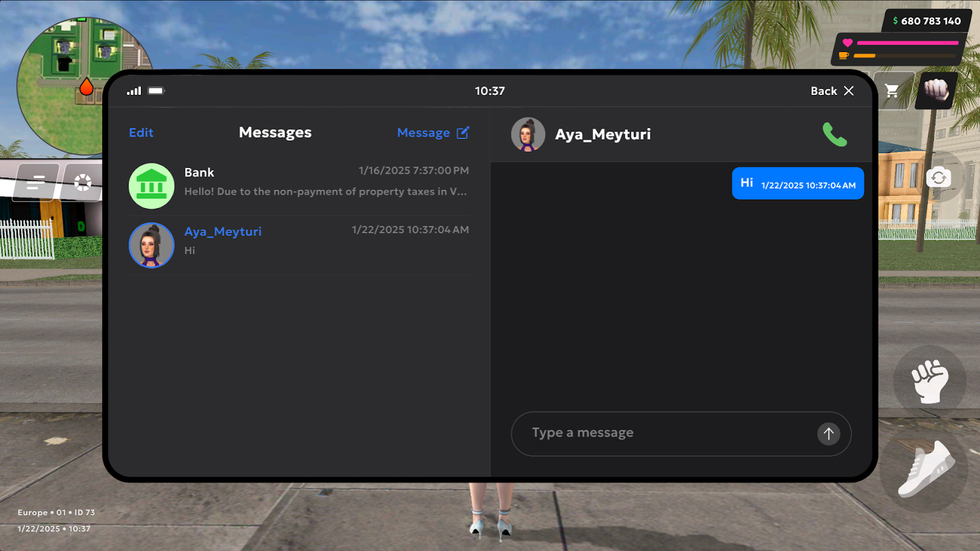Viewport: 980px width, 551px height.
Task: Open the settings gear icon
Action: tap(82, 182)
